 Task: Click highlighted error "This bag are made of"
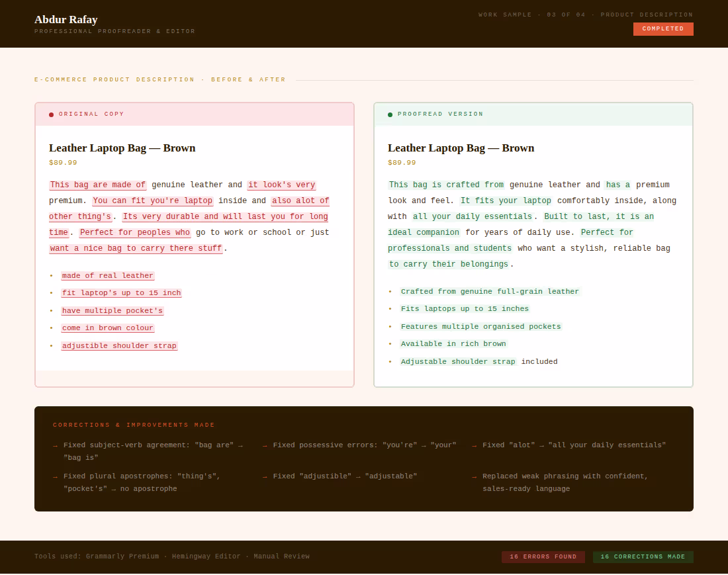(x=98, y=185)
